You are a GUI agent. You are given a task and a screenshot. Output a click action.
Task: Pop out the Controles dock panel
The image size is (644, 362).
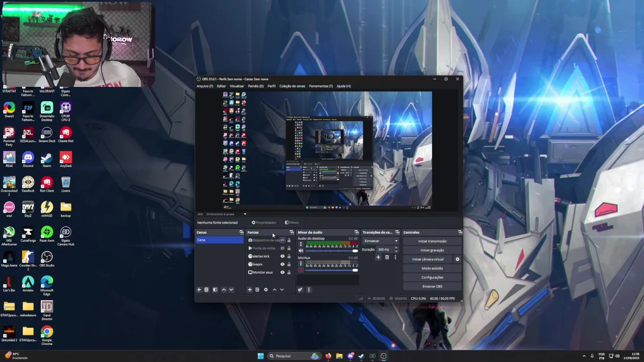tap(460, 232)
